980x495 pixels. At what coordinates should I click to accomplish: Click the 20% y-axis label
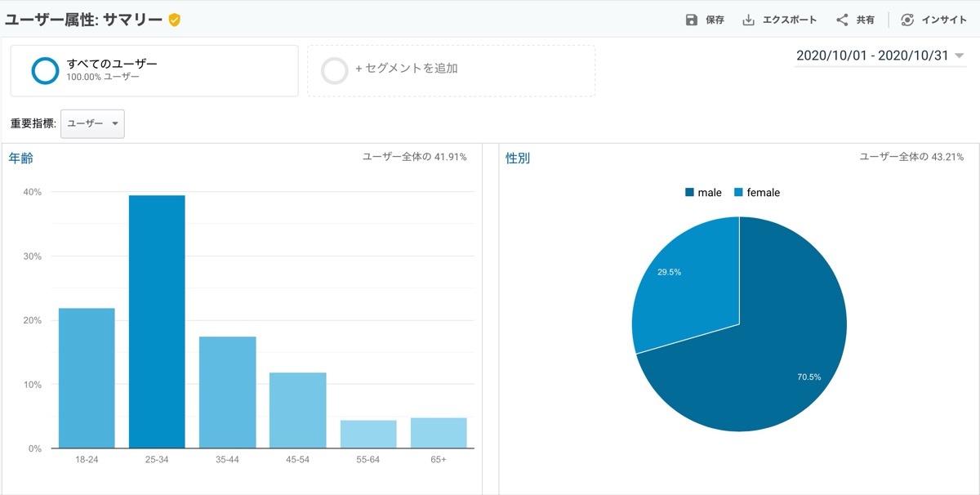pos(33,320)
